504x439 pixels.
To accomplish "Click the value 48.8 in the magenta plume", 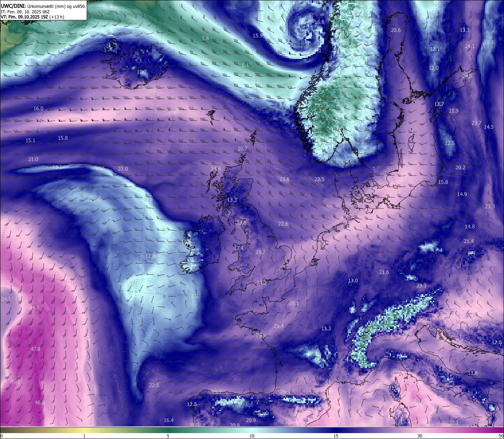I will (40, 403).
